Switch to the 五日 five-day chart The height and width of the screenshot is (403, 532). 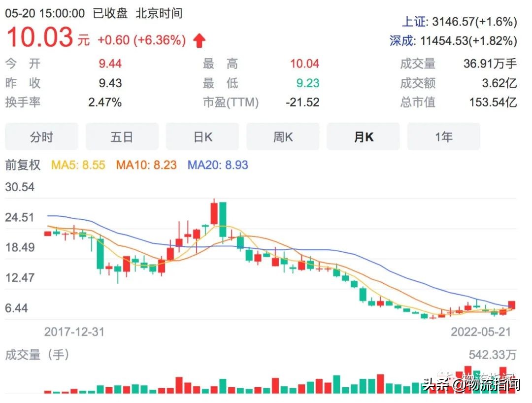[x=122, y=136]
